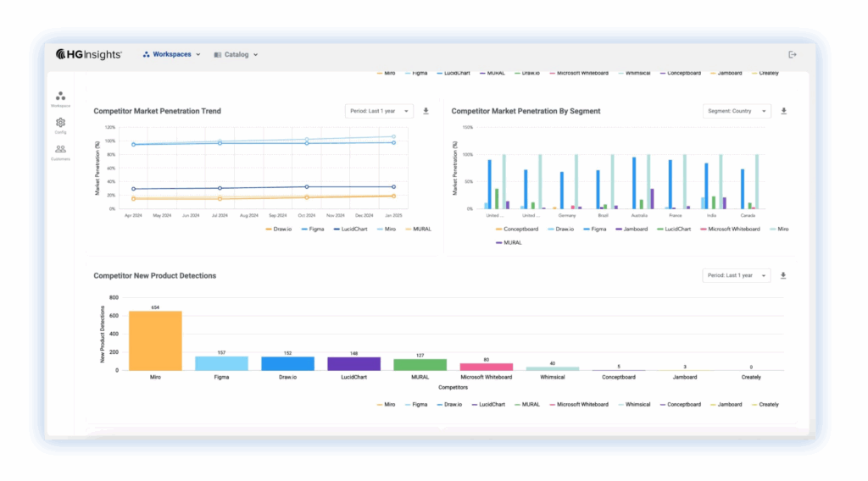
Task: Download the Market Penetration Trend chart
Action: (x=426, y=111)
